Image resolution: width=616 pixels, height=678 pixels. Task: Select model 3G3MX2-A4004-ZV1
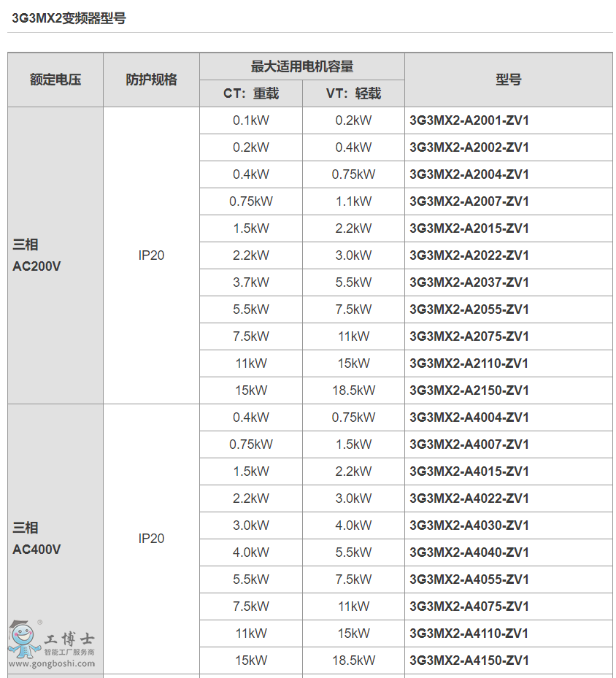point(469,417)
